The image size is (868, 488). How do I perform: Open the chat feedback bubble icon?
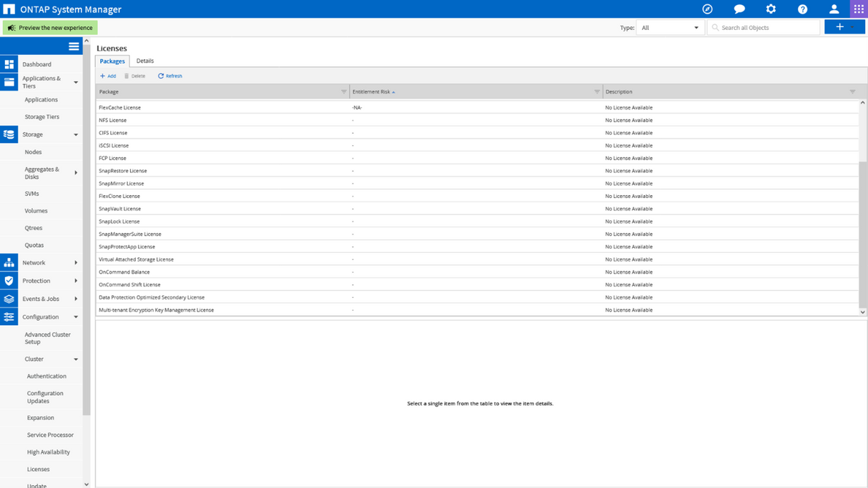739,9
